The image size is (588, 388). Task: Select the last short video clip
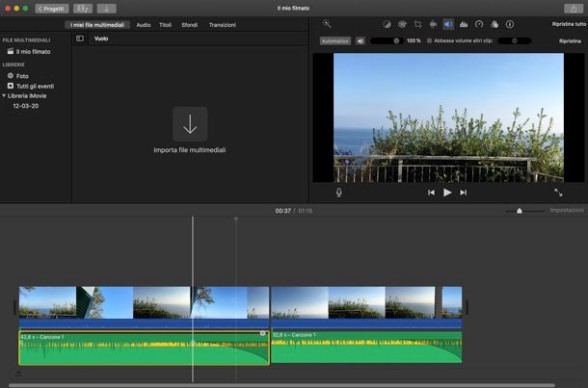[x=452, y=302]
